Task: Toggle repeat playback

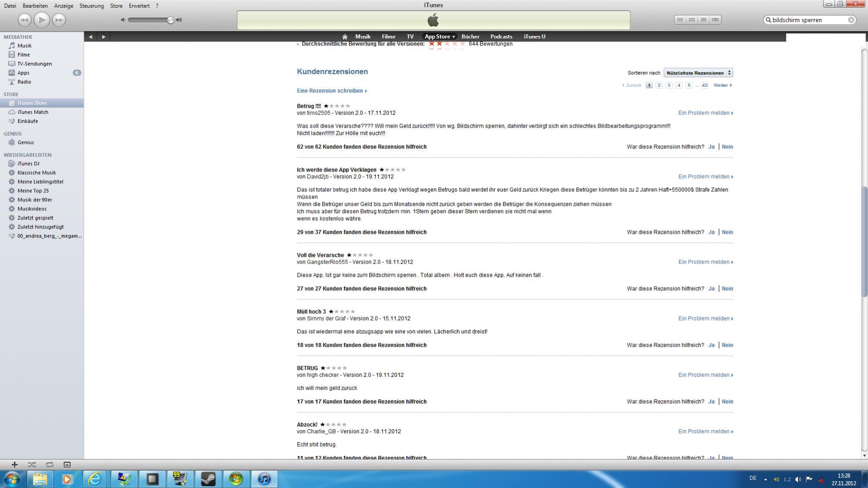Action: (x=49, y=464)
